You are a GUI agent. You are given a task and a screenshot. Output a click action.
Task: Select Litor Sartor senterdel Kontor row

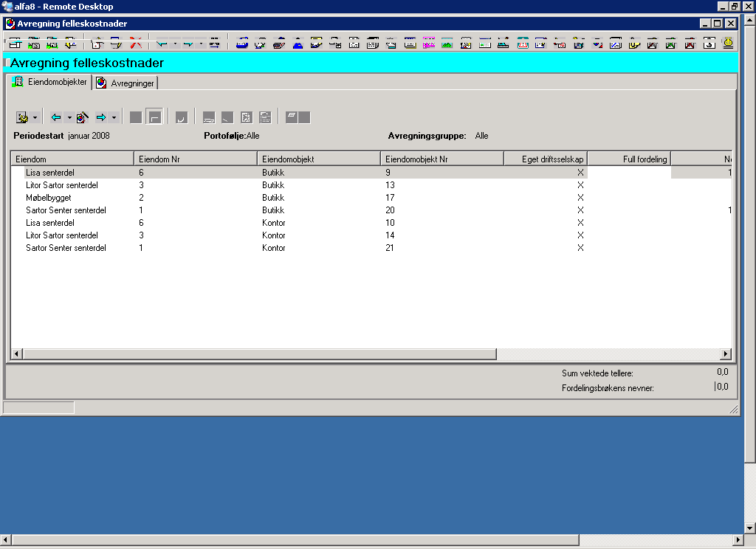371,235
